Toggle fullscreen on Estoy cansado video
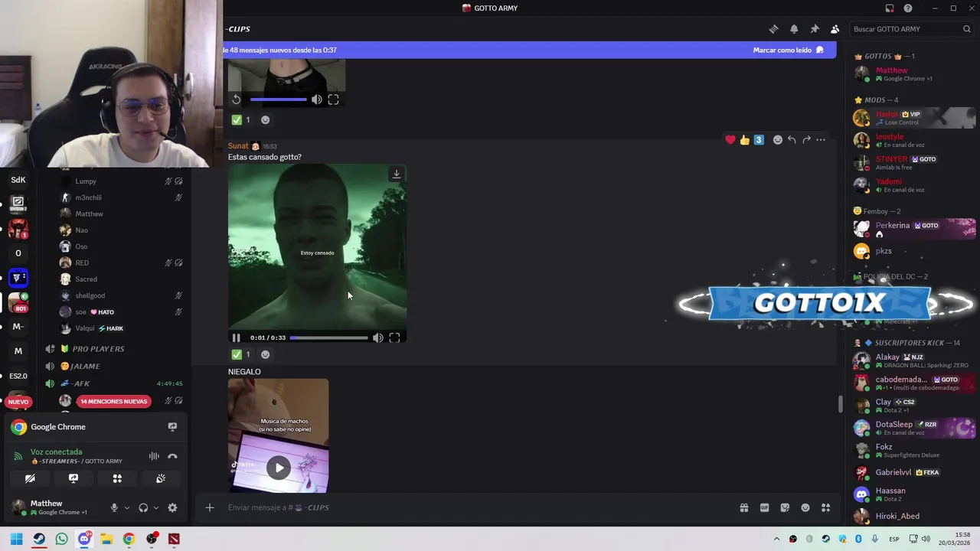The width and height of the screenshot is (980, 551). pyautogui.click(x=394, y=337)
